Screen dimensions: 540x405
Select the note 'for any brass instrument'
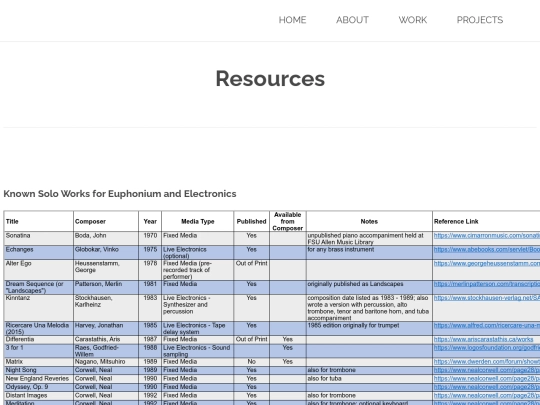[369, 253]
